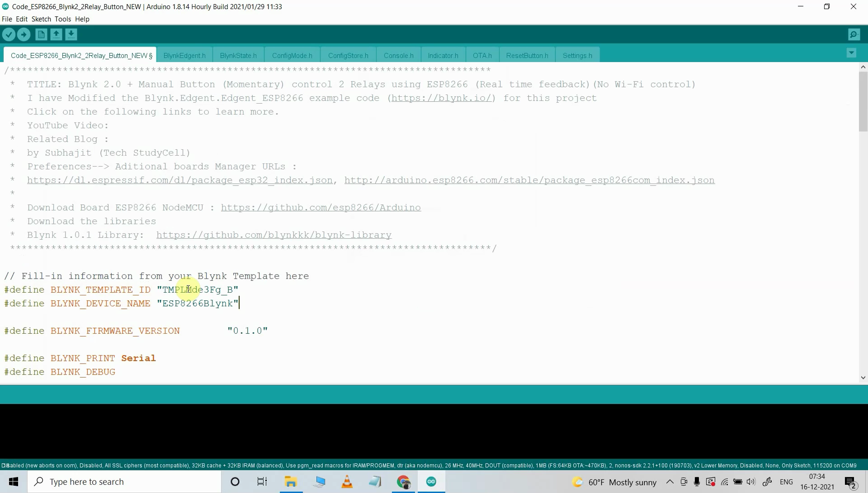The height and width of the screenshot is (493, 868).
Task: Click the Verify sketch checkmark icon
Action: coord(9,34)
